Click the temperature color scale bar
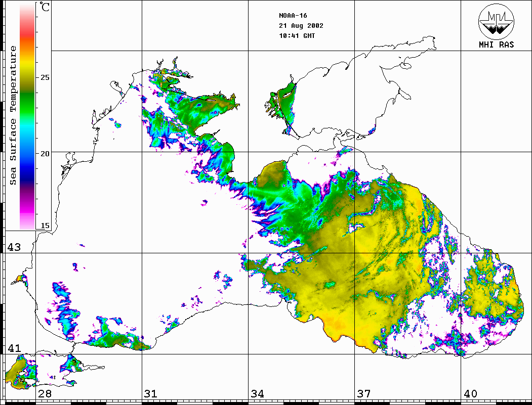 (x=27, y=116)
